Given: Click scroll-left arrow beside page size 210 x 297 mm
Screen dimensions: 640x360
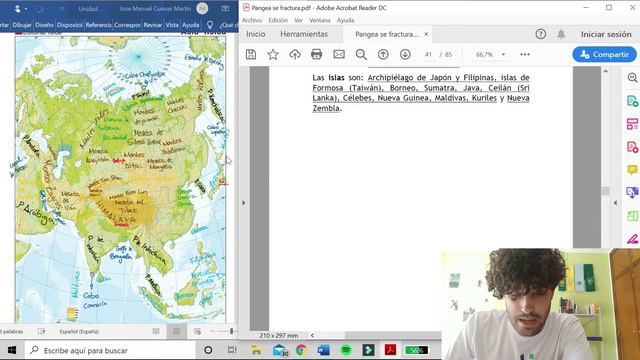Looking at the screenshot, I should 312,336.
